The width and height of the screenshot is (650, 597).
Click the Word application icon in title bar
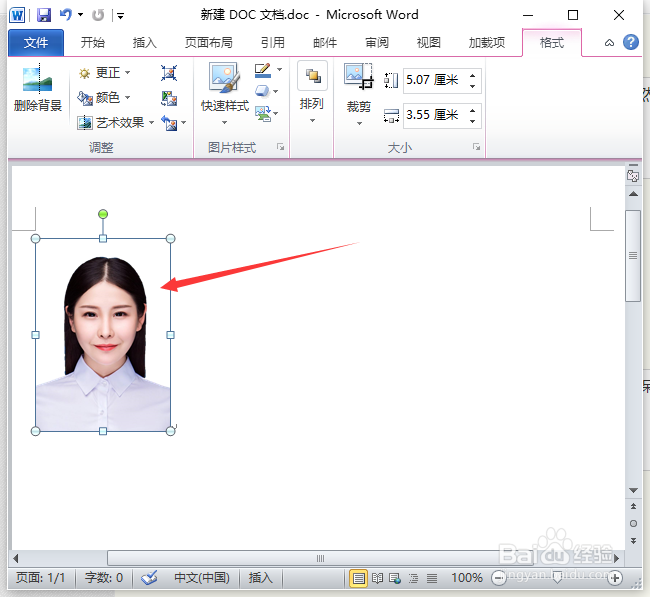click(x=17, y=15)
